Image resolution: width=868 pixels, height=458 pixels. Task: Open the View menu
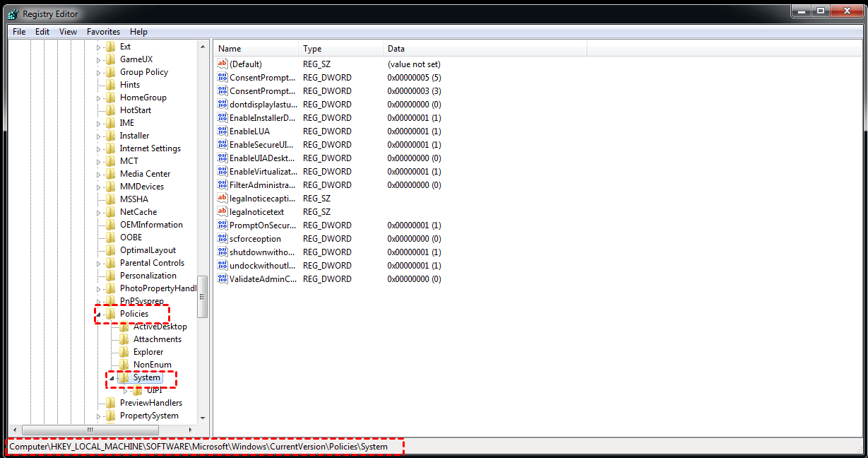(x=69, y=32)
